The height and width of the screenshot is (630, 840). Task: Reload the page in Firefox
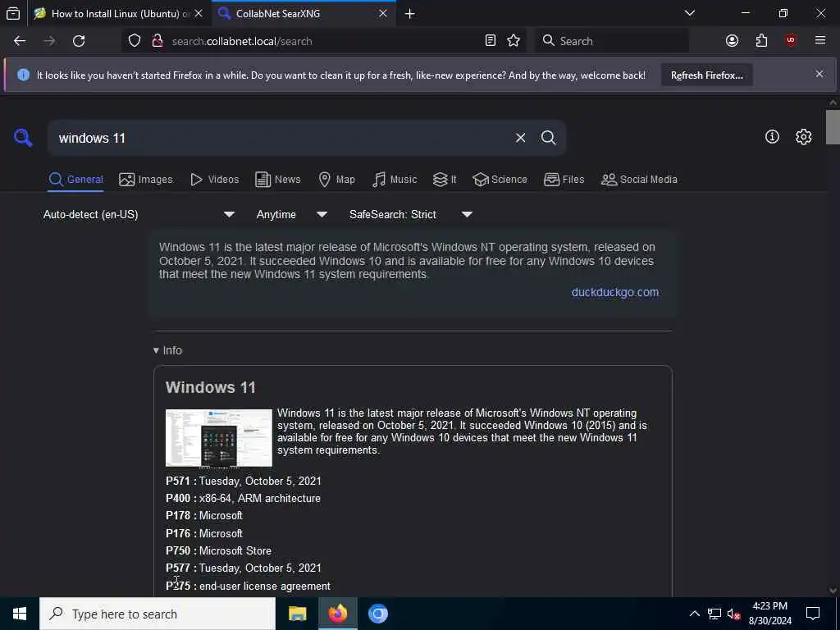click(x=79, y=41)
